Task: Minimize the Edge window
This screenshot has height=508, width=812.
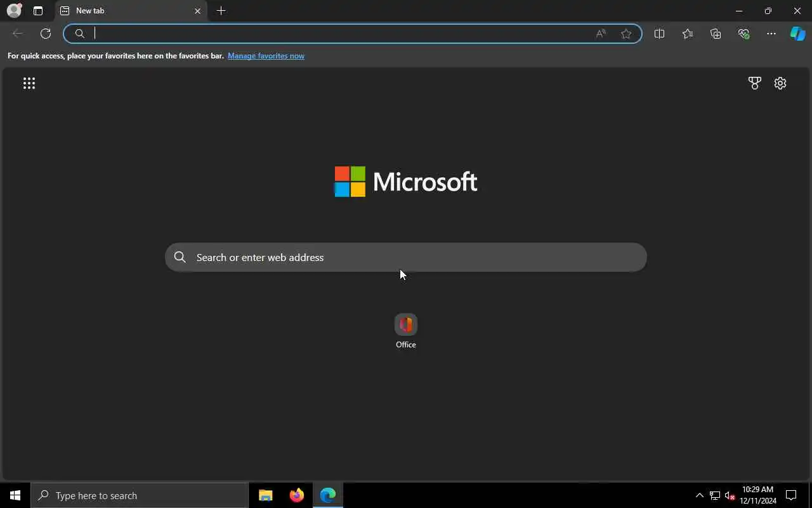Action: click(739, 11)
